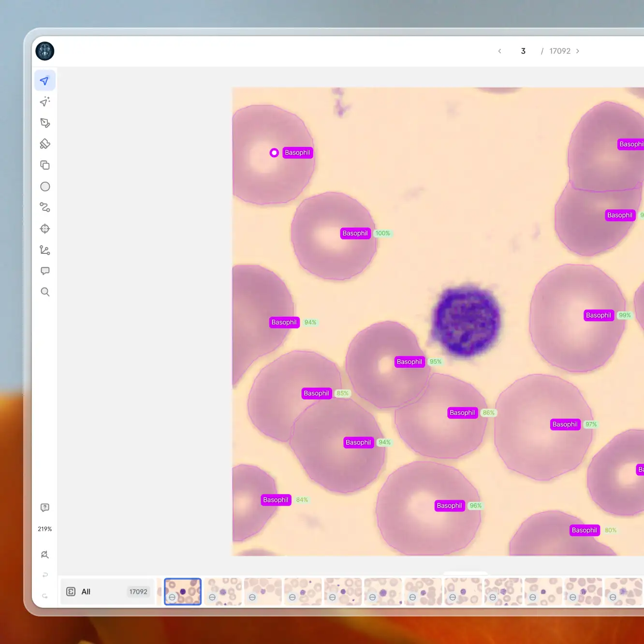Toggle the marker dot on the top-left Basophil annotation

pos(274,153)
